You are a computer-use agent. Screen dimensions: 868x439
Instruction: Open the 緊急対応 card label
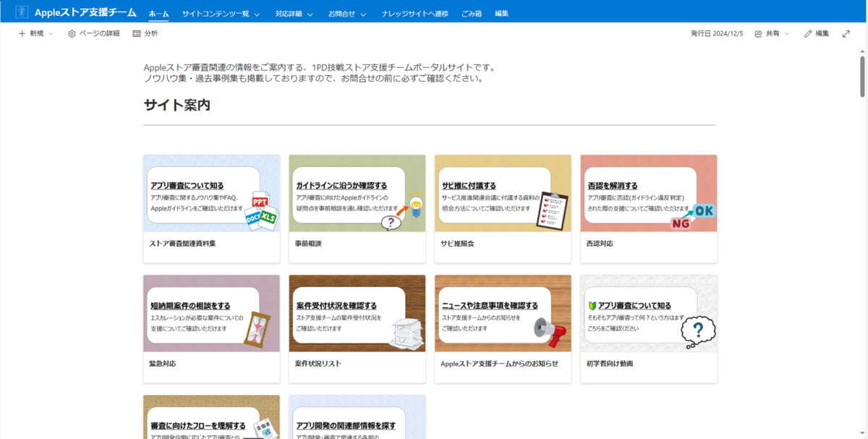(x=162, y=364)
